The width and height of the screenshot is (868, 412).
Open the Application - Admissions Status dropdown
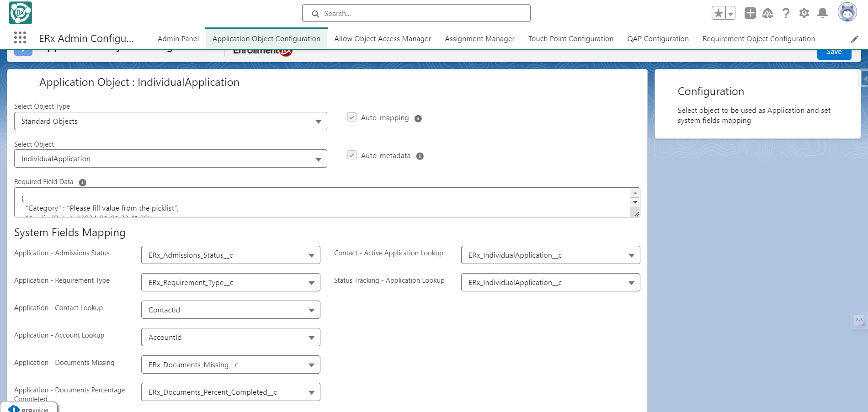[230, 255]
